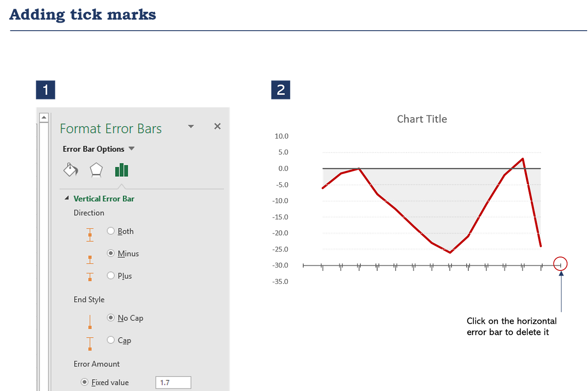Open Fill & Line settings with paint bucket icon
The height and width of the screenshot is (391, 588).
tap(70, 170)
